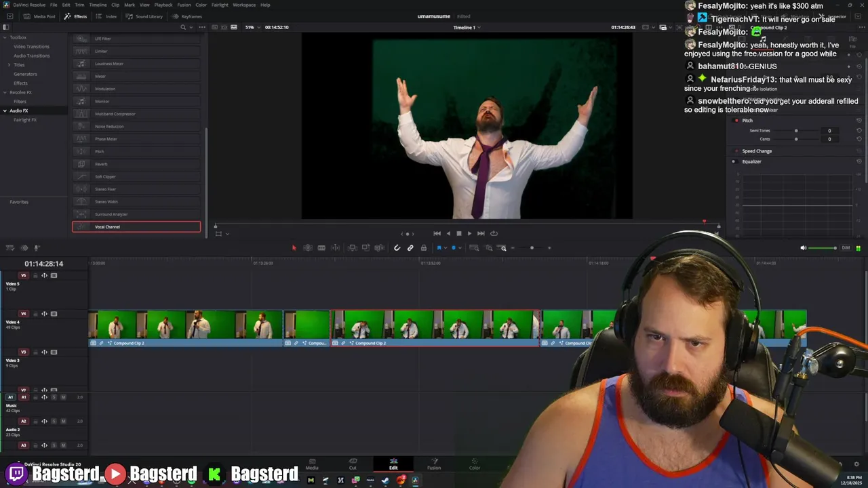Select the red-outlined Compound Clip 2 clip
Image resolution: width=868 pixels, height=488 pixels.
pyautogui.click(x=435, y=329)
